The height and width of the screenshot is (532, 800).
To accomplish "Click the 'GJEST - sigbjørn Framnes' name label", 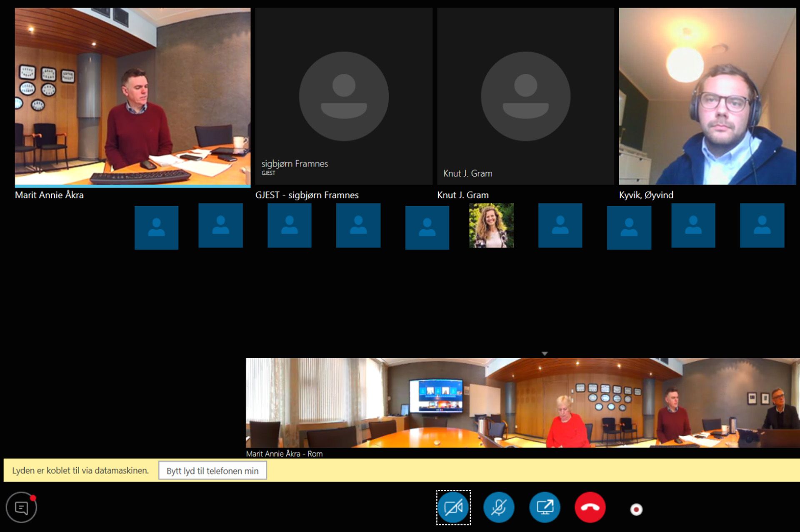I will coord(307,195).
